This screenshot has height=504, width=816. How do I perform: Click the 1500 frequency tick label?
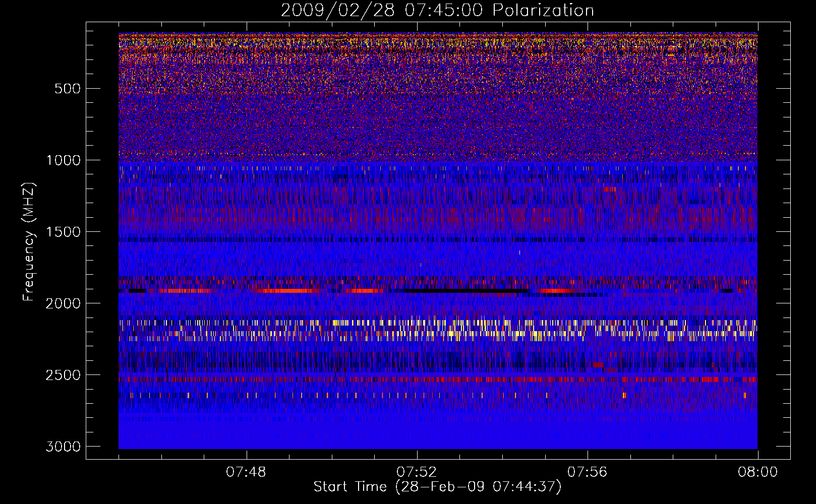pyautogui.click(x=63, y=232)
